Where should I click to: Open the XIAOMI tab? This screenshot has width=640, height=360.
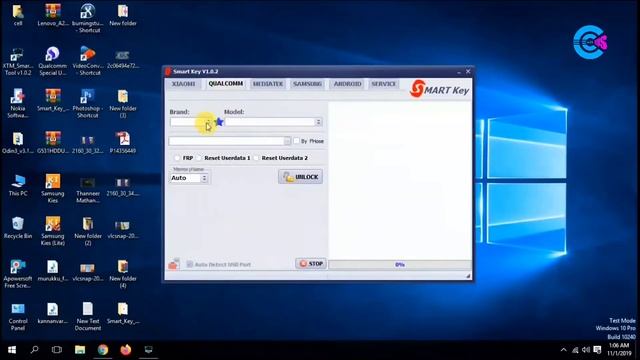183,84
